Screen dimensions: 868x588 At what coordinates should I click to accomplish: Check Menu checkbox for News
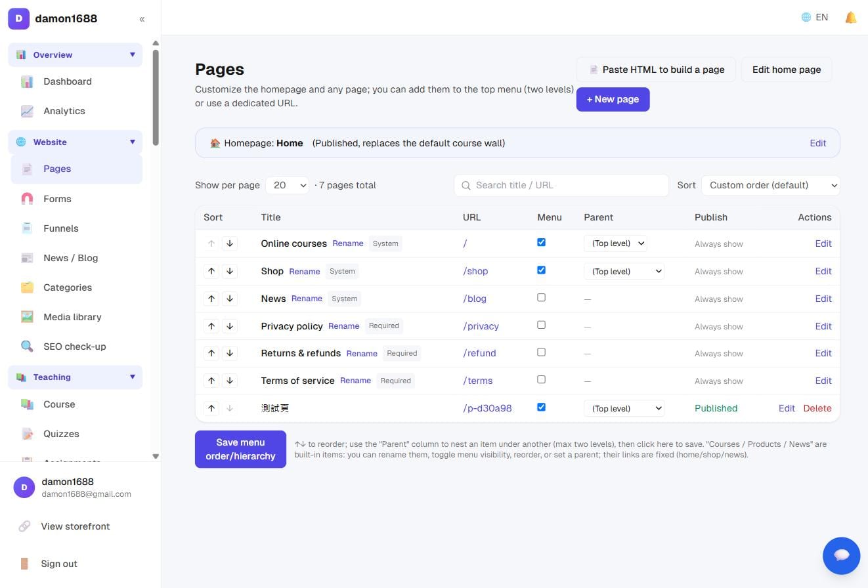(x=541, y=297)
